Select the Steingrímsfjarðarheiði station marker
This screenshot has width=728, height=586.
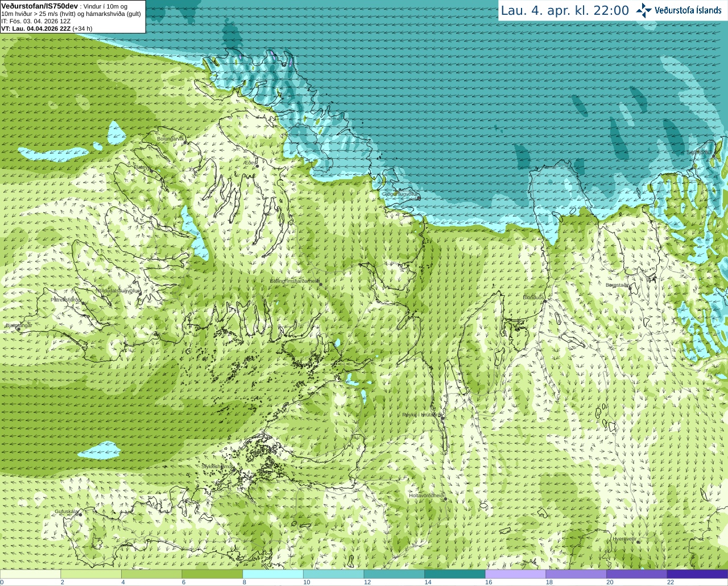320,284
